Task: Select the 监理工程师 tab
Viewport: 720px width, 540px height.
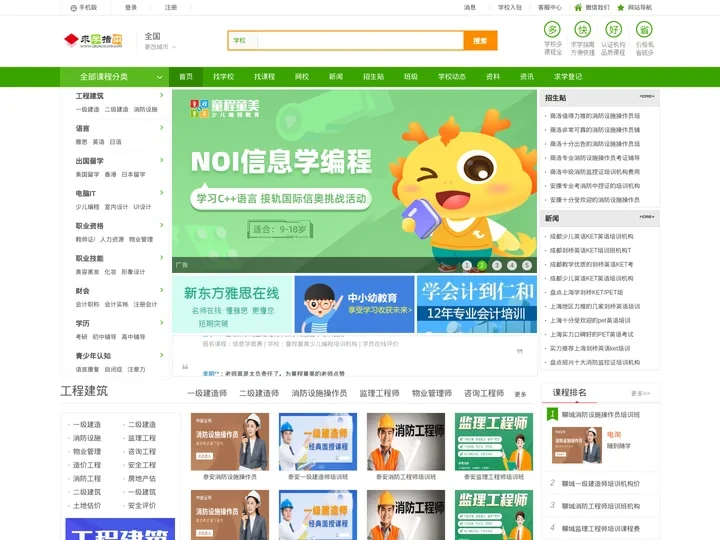Action: tap(379, 393)
